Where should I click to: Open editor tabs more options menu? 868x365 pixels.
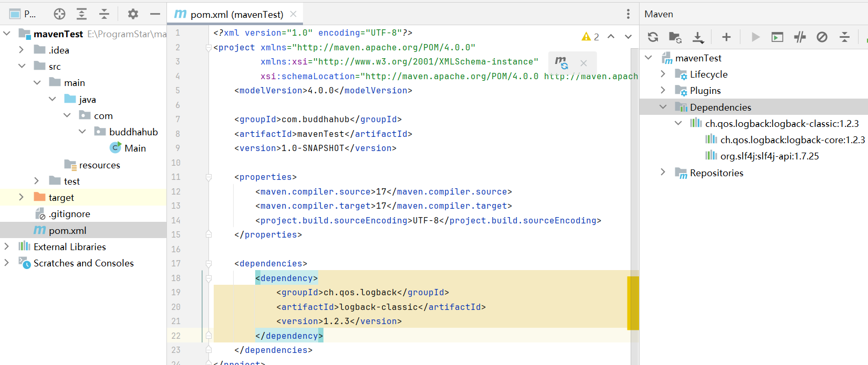(628, 14)
